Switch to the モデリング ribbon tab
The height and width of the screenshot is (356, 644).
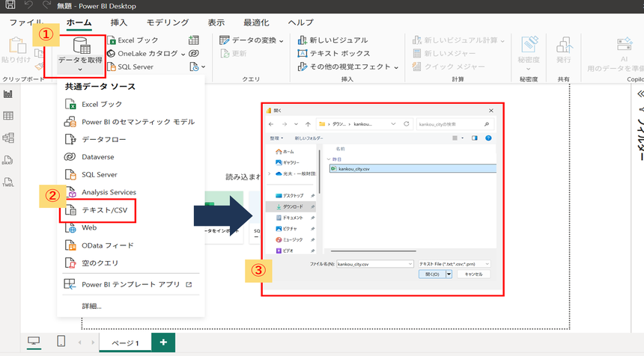tap(168, 22)
